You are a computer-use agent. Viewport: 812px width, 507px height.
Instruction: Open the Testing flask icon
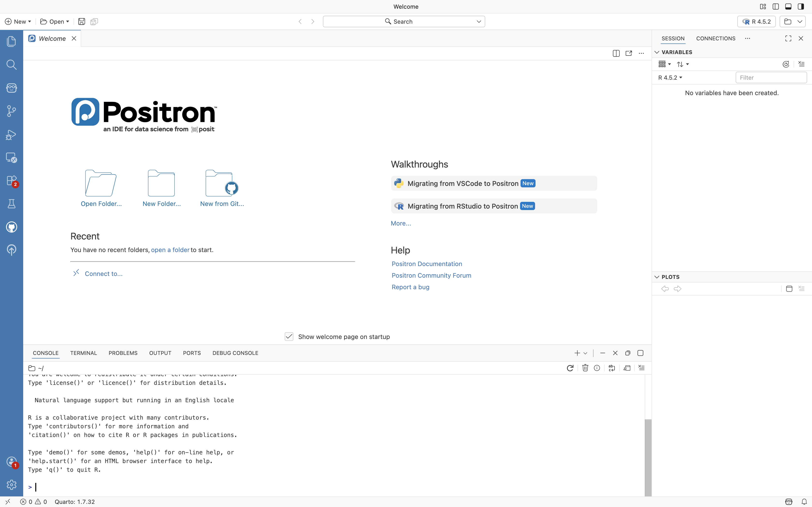click(11, 204)
